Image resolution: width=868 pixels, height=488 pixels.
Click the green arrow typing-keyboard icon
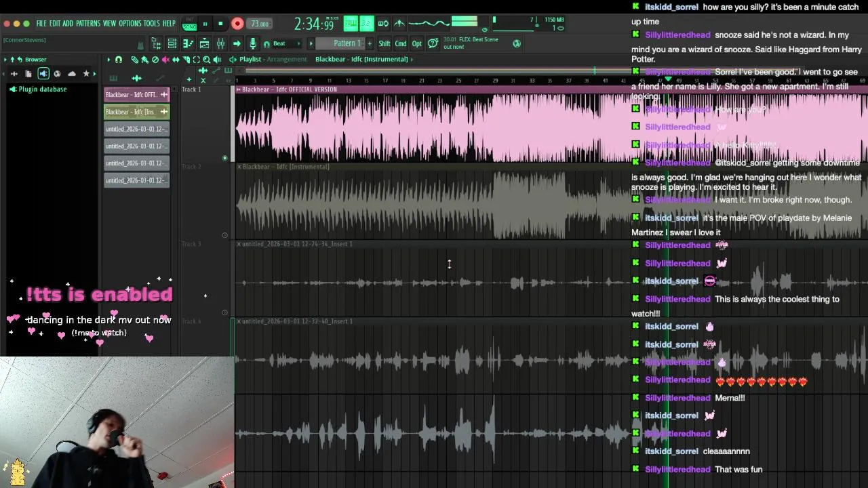(237, 44)
